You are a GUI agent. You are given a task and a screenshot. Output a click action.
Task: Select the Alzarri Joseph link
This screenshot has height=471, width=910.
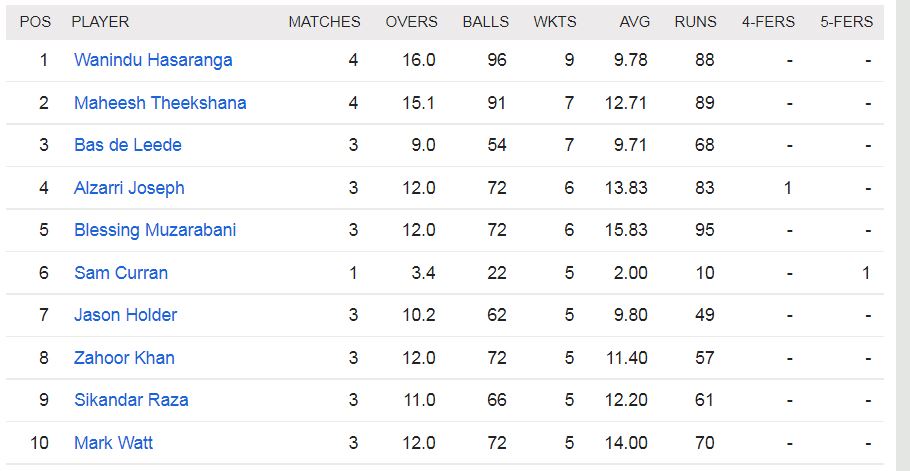pos(129,188)
